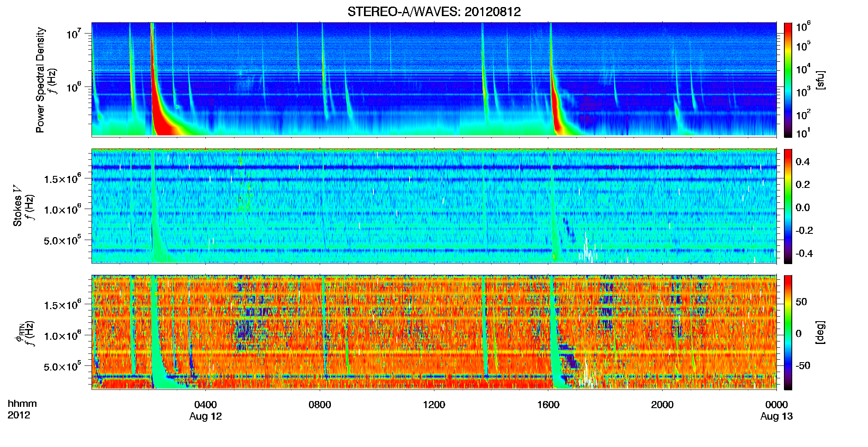Viewport: 868px width, 447px height.
Task: Select 1.5×10^6 tick on Stokes V axis
Action: click(x=63, y=179)
